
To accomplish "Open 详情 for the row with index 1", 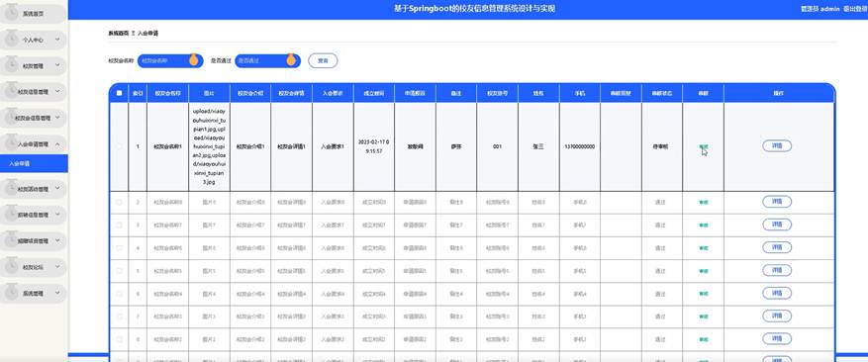I will click(x=777, y=145).
